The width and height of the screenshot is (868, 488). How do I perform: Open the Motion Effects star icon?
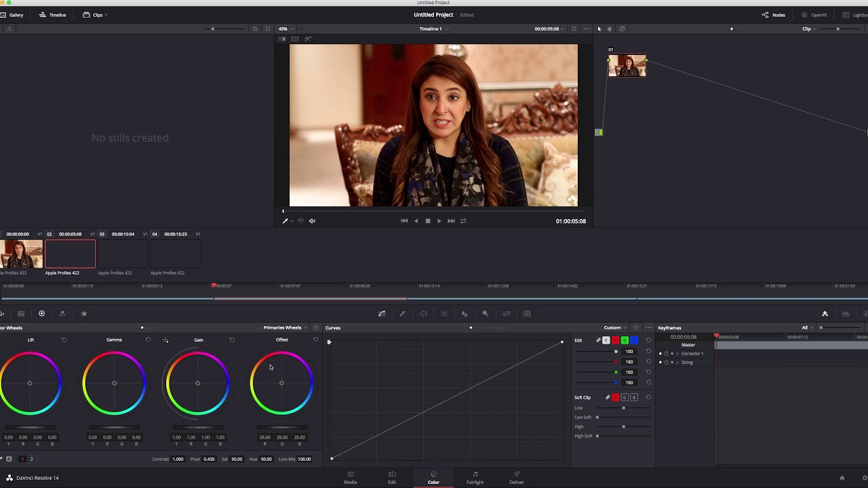(x=84, y=314)
